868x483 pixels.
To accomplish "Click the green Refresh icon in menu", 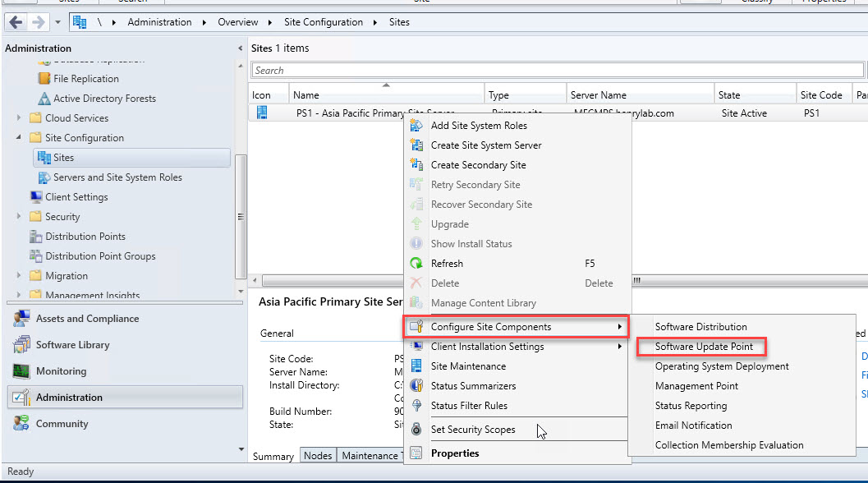I will 416,264.
